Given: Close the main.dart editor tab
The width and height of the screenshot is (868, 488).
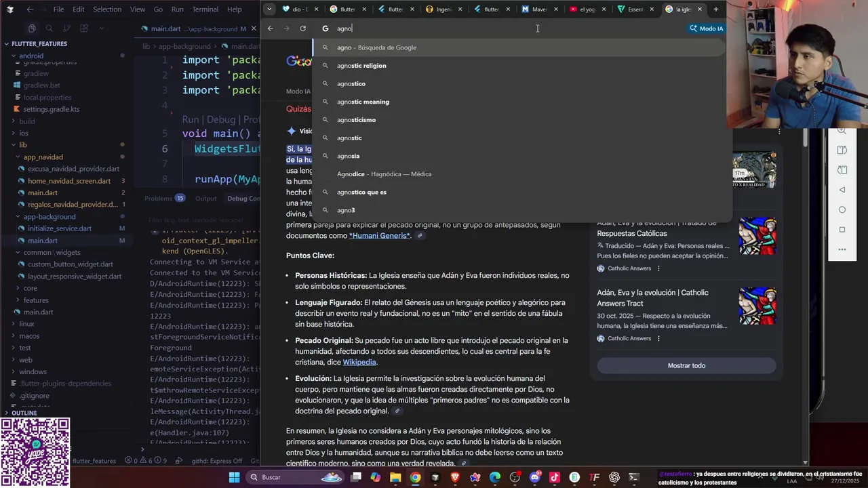Looking at the screenshot, I should [252, 29].
